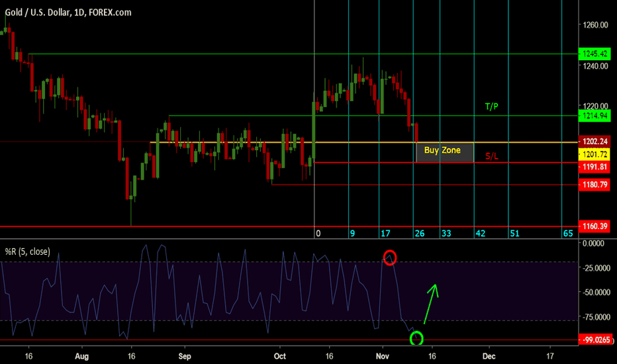The image size is (617, 364).
Task: Click the 1160.39 support price label
Action: (x=594, y=226)
